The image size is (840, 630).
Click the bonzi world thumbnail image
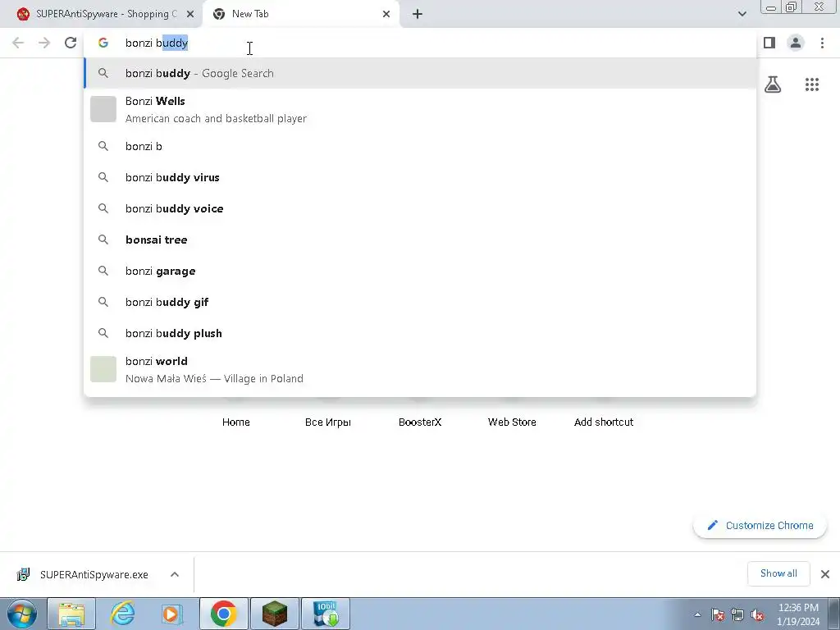pos(103,369)
